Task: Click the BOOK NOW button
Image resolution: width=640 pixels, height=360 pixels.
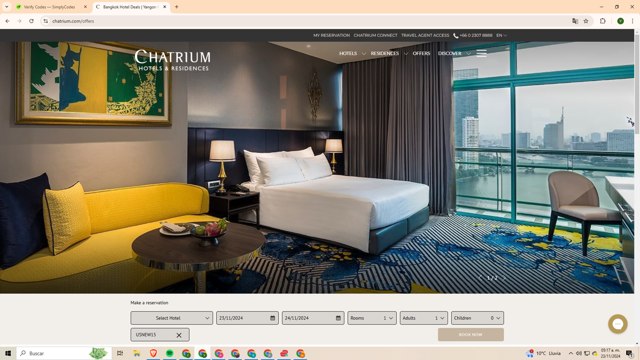Action: pyautogui.click(x=471, y=335)
